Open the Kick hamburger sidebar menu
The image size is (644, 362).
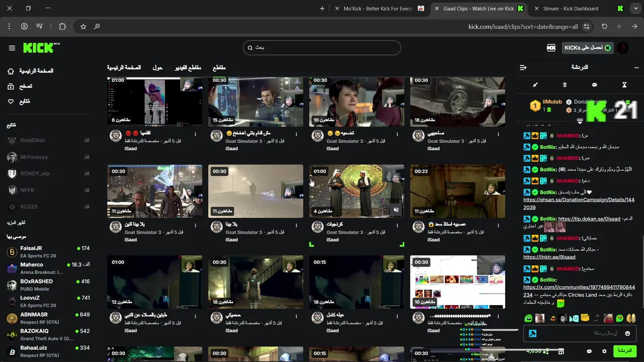12,48
